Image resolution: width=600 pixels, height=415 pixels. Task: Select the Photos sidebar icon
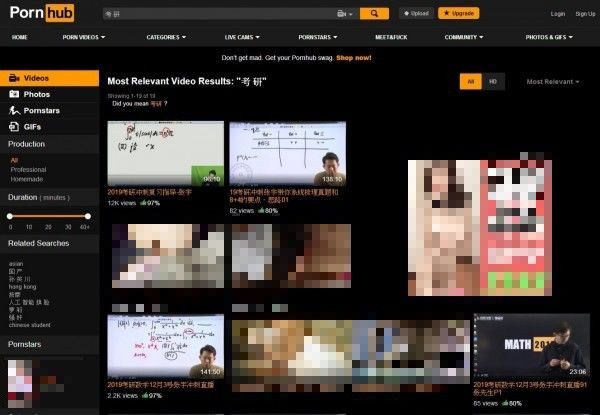pos(14,94)
